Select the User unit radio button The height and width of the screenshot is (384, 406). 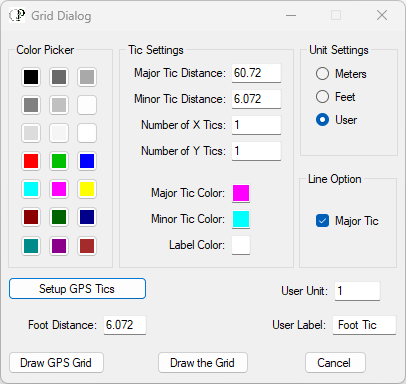point(322,120)
